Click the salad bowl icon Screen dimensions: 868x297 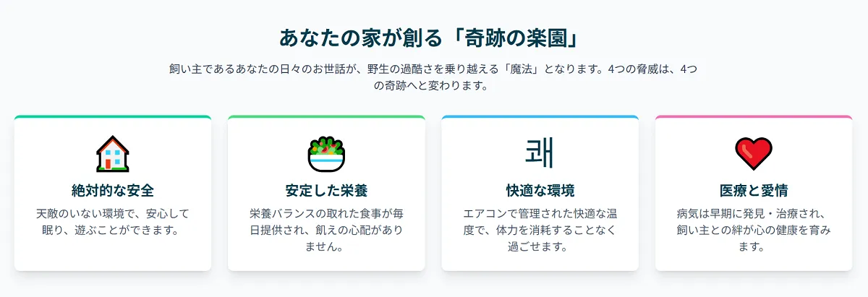click(326, 155)
